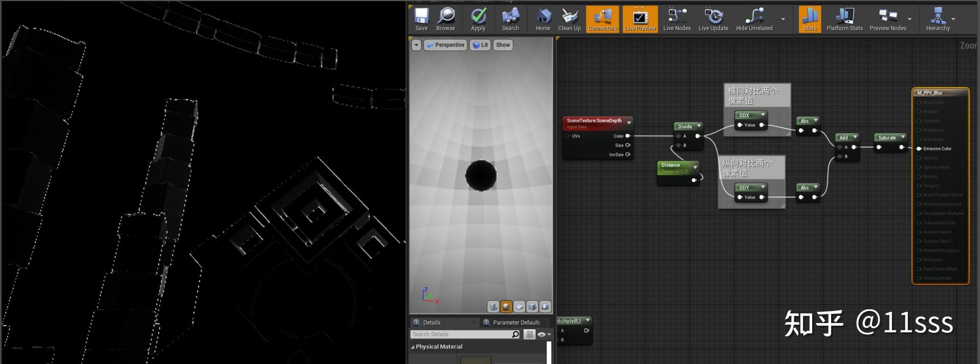The height and width of the screenshot is (364, 980).
Task: Toggle Live Nodes
Action: coord(677,19)
